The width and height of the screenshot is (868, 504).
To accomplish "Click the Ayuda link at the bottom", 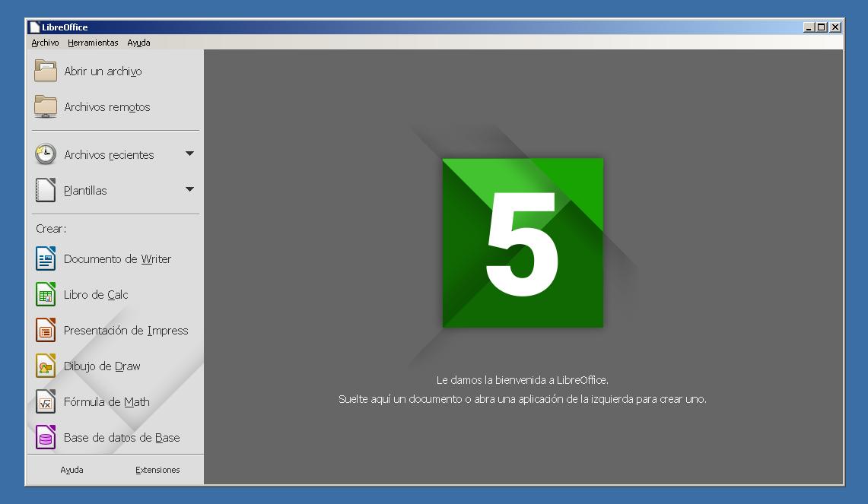I will pyautogui.click(x=71, y=470).
